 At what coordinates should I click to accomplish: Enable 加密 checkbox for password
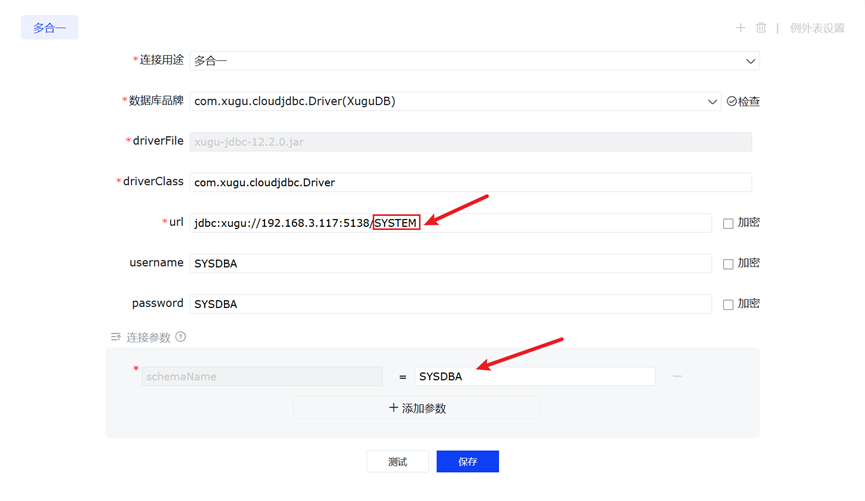click(x=729, y=304)
